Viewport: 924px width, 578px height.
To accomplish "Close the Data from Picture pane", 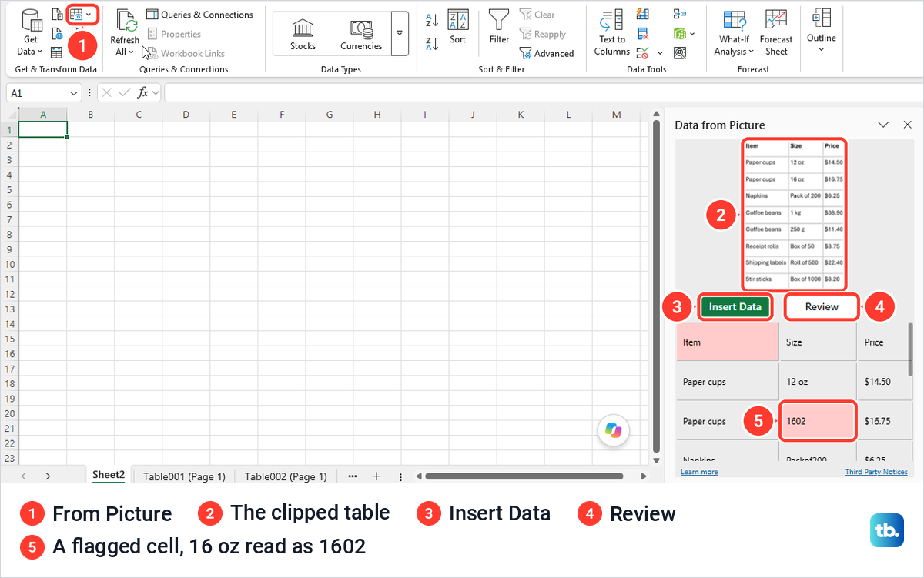I will pos(907,125).
